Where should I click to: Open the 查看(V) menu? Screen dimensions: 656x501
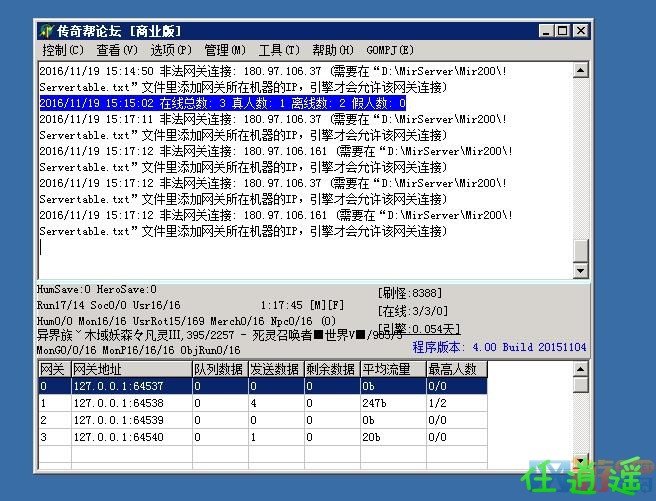[x=117, y=50]
